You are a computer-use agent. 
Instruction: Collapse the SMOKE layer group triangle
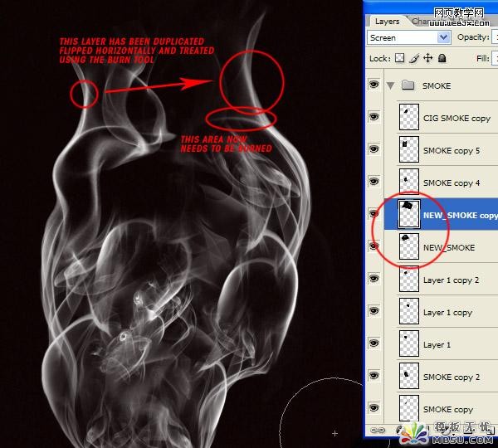coord(391,85)
